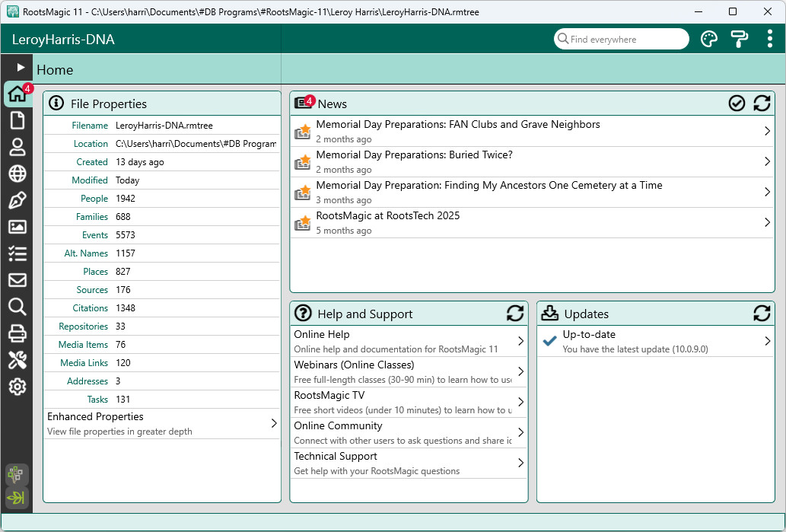Open chevron for One Cemetery at a Time article
The width and height of the screenshot is (786, 532).
(768, 192)
